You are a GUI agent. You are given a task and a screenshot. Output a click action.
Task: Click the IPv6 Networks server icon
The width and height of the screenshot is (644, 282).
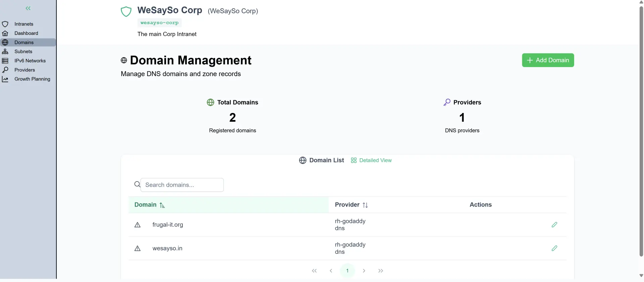5,61
